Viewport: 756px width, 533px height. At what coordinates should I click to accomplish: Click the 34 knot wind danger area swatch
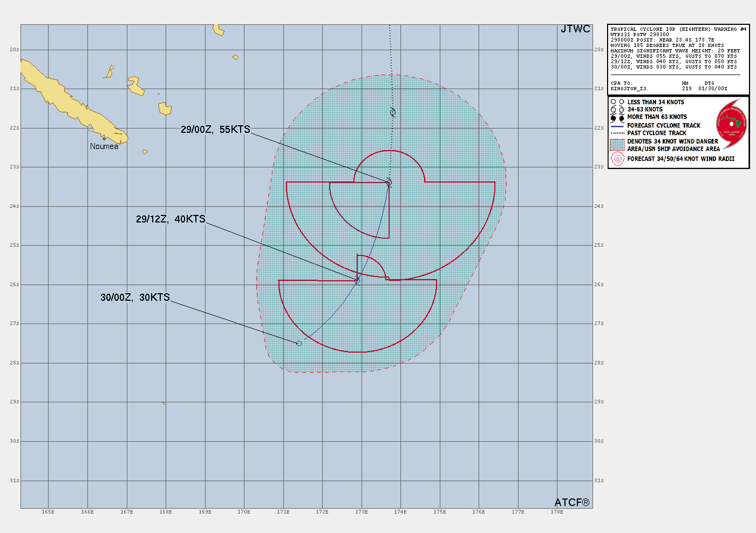[x=617, y=145]
